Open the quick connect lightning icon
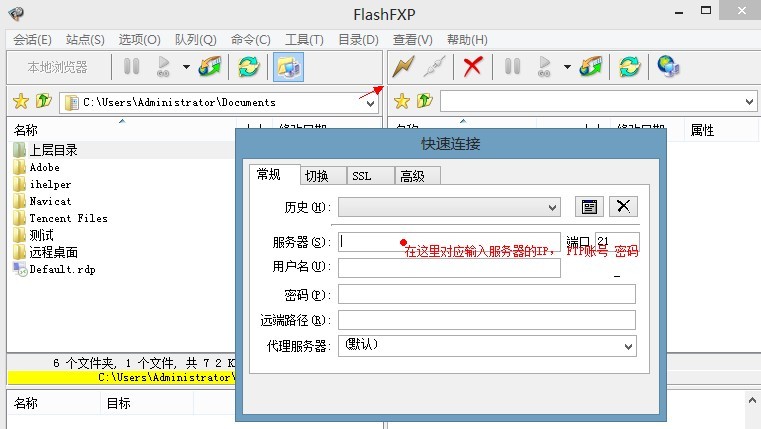 (x=404, y=66)
